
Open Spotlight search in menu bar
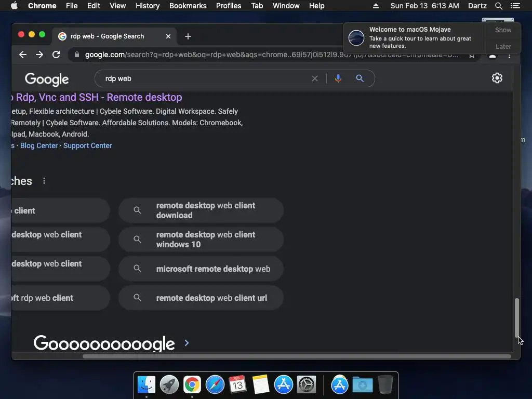[499, 6]
